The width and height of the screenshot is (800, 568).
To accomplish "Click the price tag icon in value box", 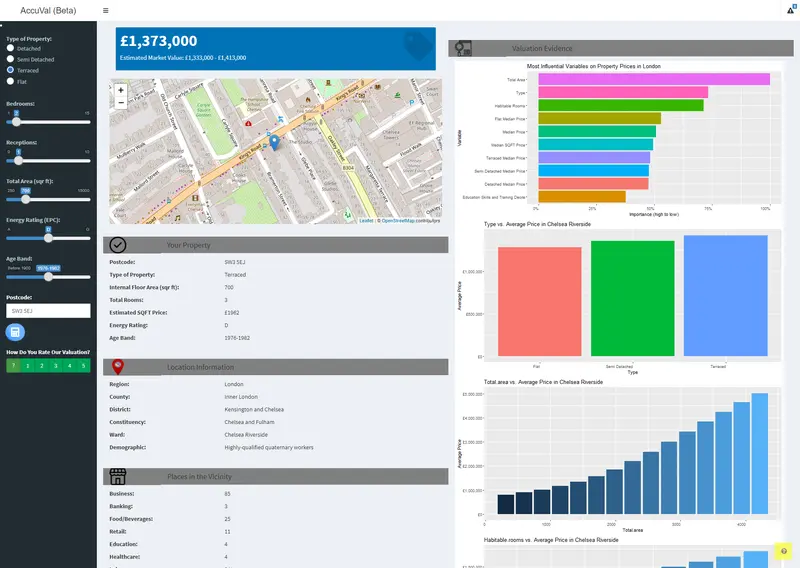I will [418, 45].
